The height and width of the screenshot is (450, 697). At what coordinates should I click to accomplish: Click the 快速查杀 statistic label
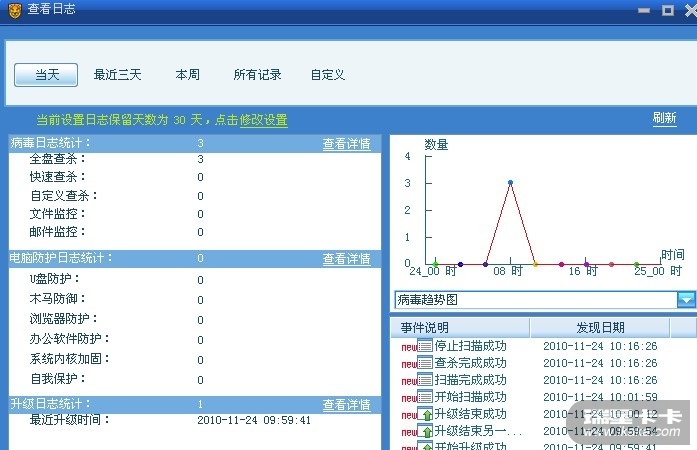[x=57, y=177]
